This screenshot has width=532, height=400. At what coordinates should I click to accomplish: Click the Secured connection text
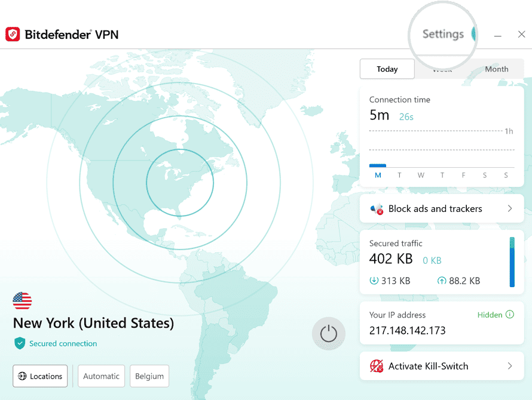click(63, 343)
